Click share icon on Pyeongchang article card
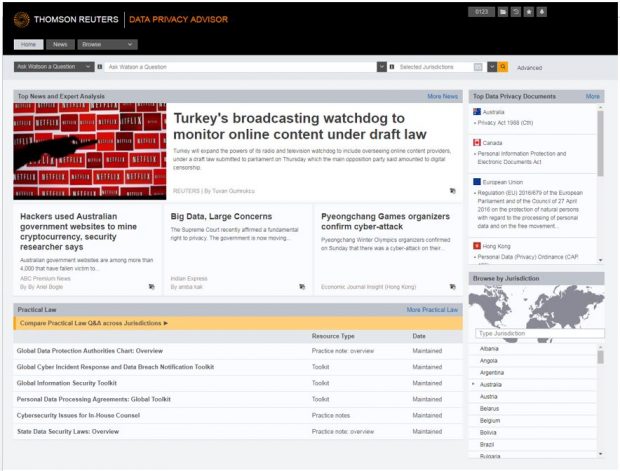Screen dimensions: 620x471 point(451,287)
